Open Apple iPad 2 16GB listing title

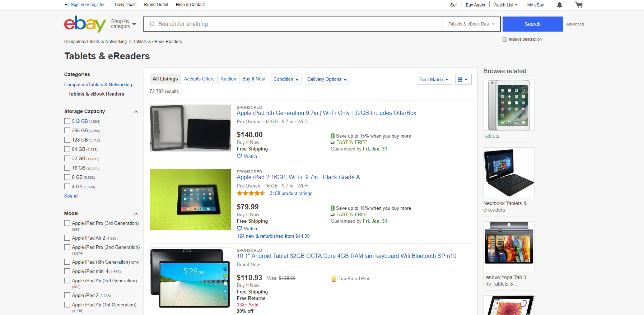(298, 177)
